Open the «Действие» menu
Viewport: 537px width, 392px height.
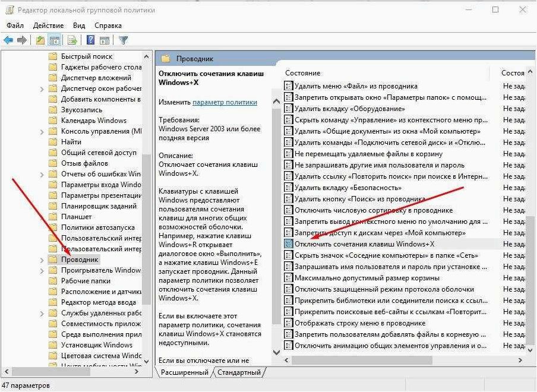(48, 26)
